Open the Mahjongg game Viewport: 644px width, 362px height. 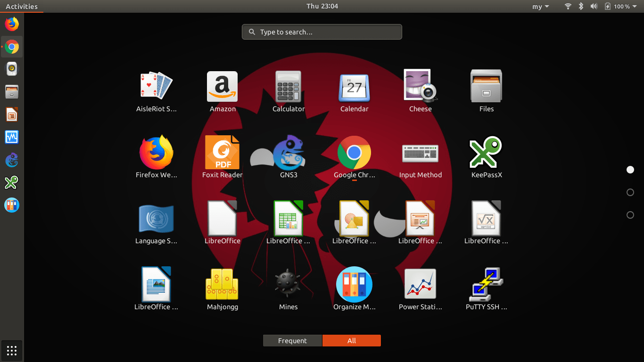click(x=223, y=285)
